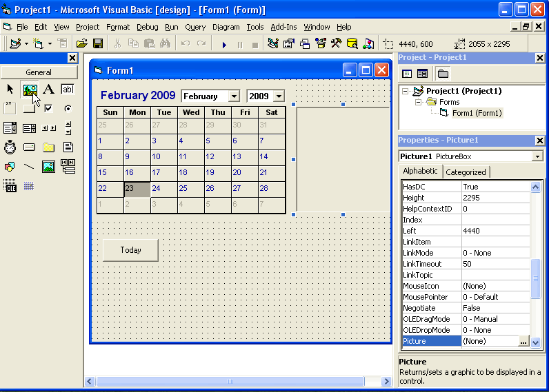Viewport: 549px width, 392px height.
Task: Toggle Folders in Project panel
Action: 443,74
